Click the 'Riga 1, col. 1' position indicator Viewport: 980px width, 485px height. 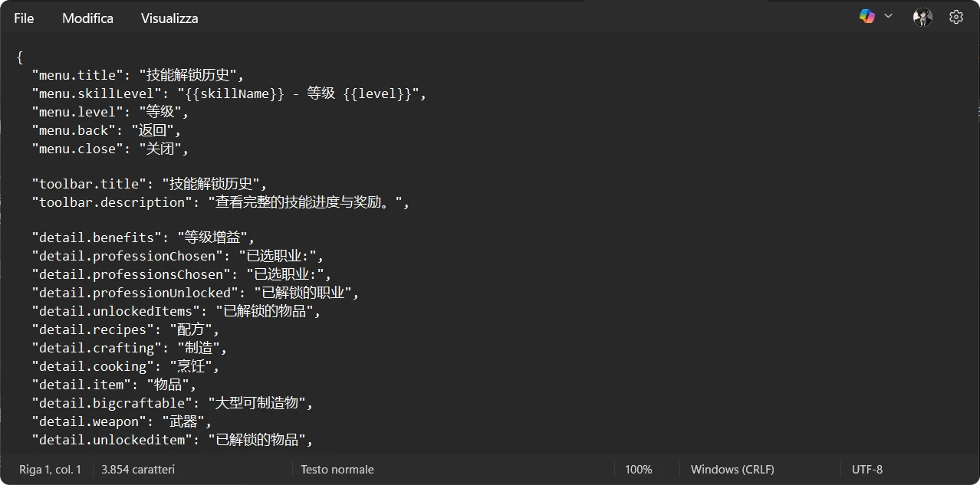[50, 470]
